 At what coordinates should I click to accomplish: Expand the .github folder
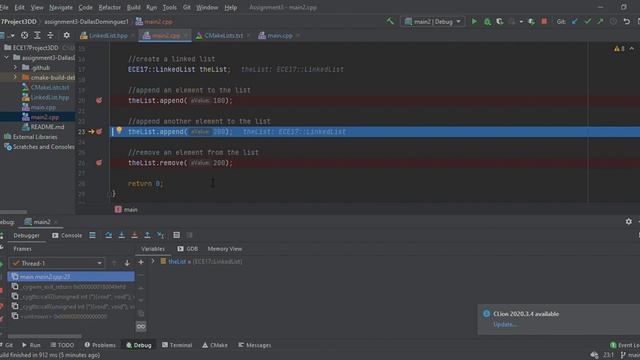[15, 67]
